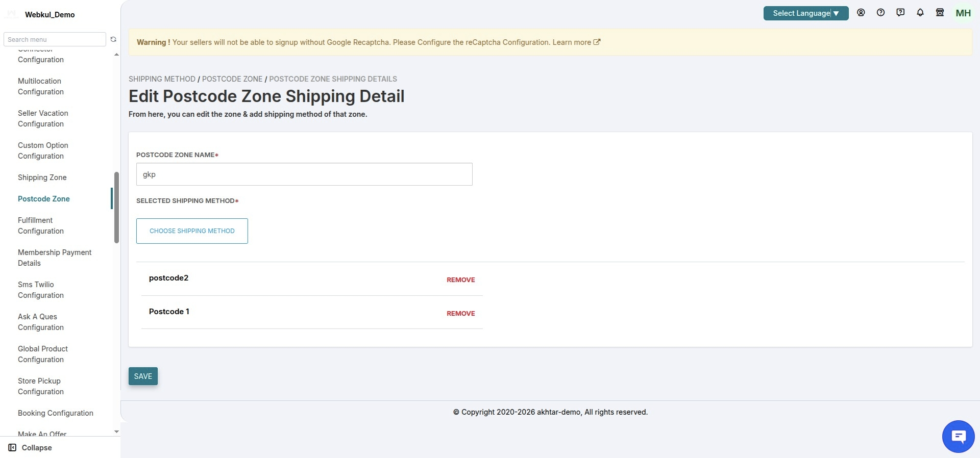Open the live chat bubble widget

tap(958, 437)
